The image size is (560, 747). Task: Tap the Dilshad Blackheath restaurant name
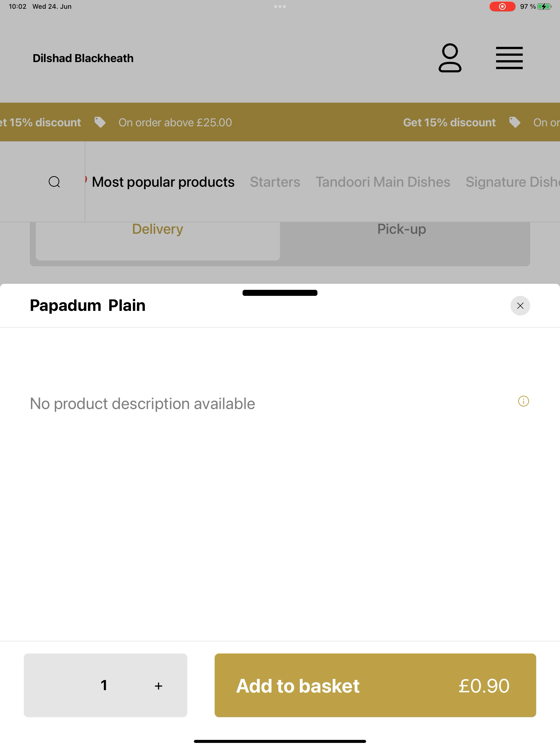pos(83,58)
